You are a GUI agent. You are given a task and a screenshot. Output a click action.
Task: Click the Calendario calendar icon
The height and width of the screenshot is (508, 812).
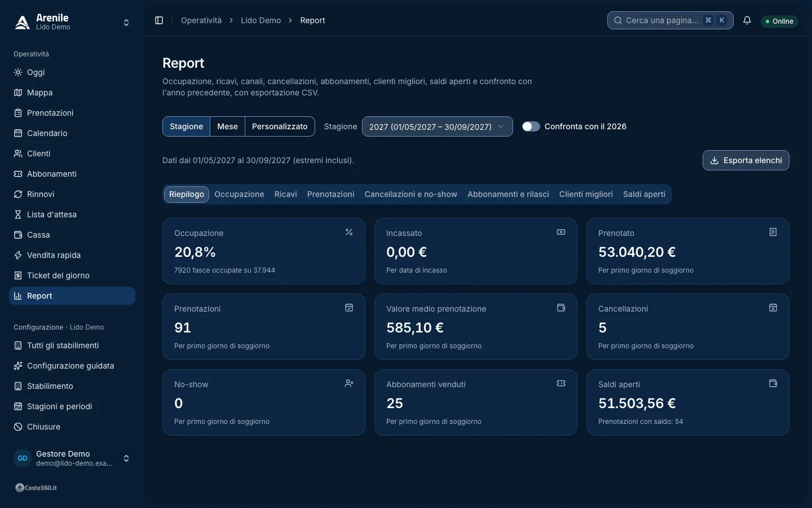(x=18, y=133)
